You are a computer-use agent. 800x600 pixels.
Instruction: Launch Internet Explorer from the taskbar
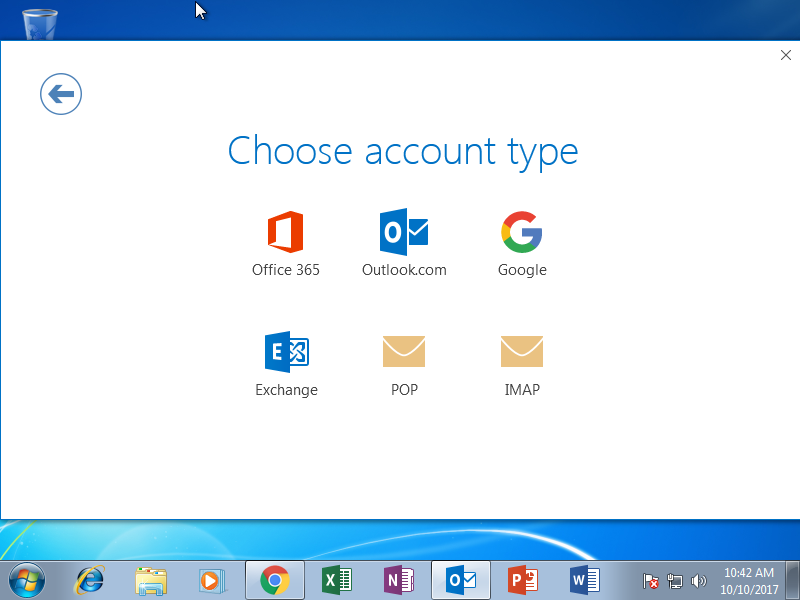tap(90, 581)
